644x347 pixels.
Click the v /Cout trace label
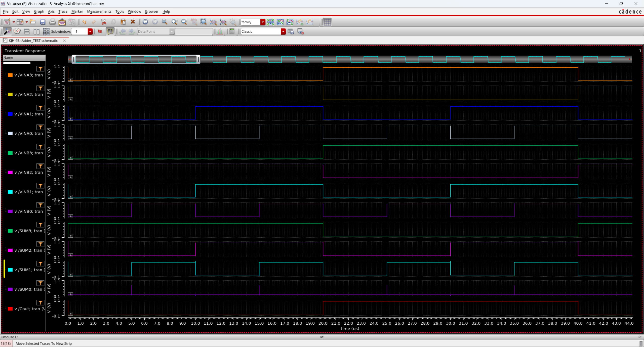pyautogui.click(x=29, y=309)
